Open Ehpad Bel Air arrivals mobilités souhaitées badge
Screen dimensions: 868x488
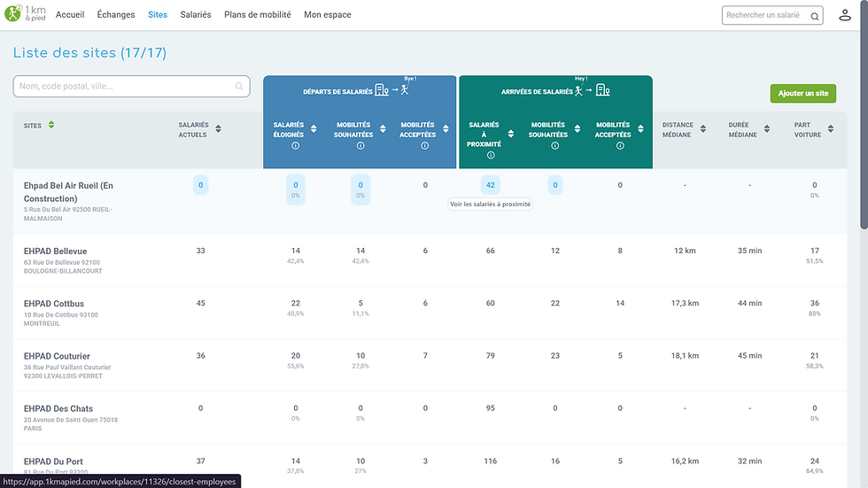coord(555,185)
